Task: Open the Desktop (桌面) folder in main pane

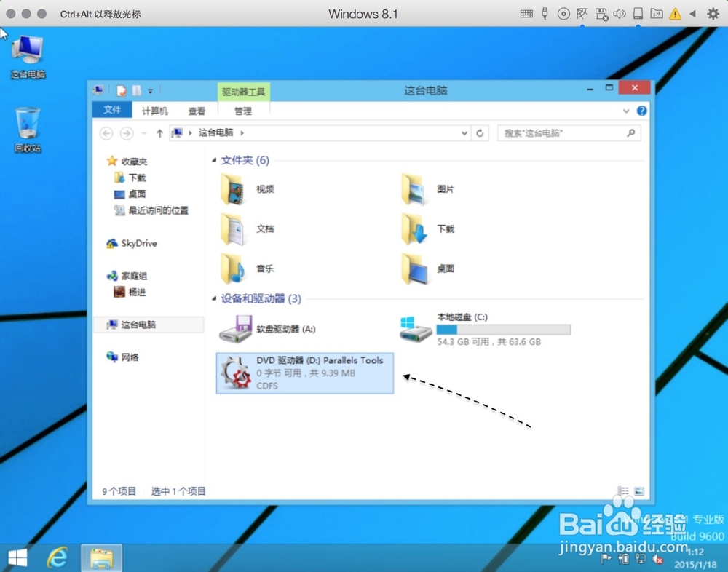Action: (428, 269)
